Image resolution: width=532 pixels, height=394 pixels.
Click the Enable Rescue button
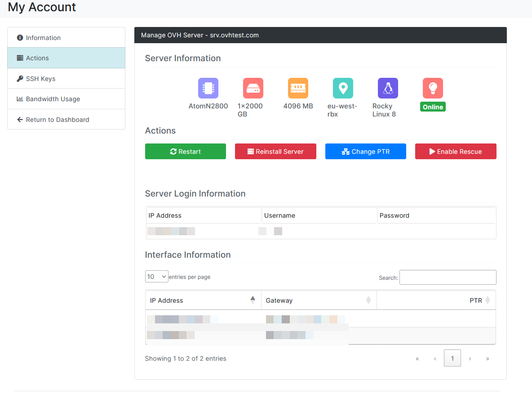456,152
